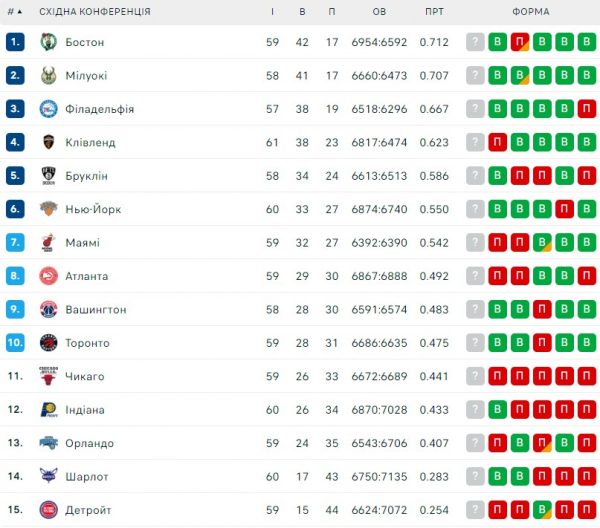Sort standings by ПРТ column header

click(434, 11)
